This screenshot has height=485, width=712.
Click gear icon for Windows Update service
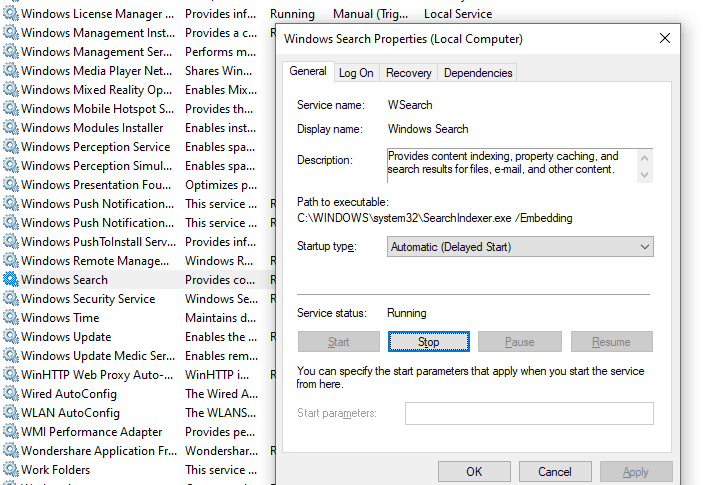point(11,337)
